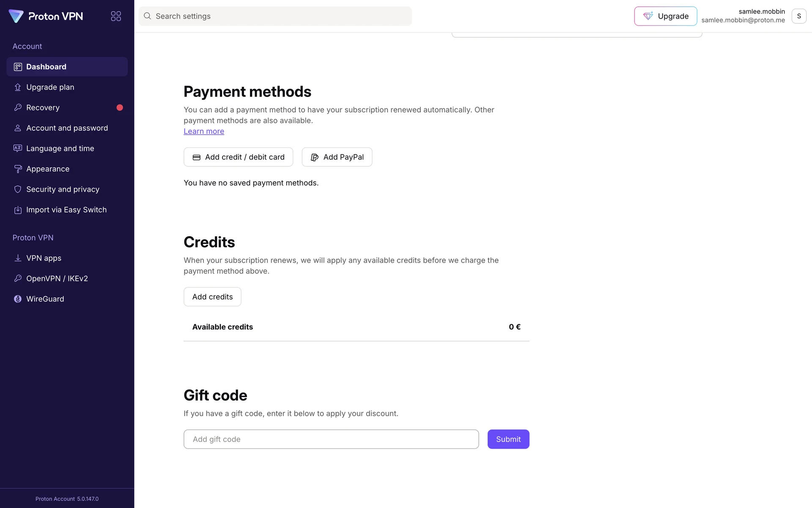Focus the Add gift code field
Screen dimensions: 812x508
tap(331, 439)
